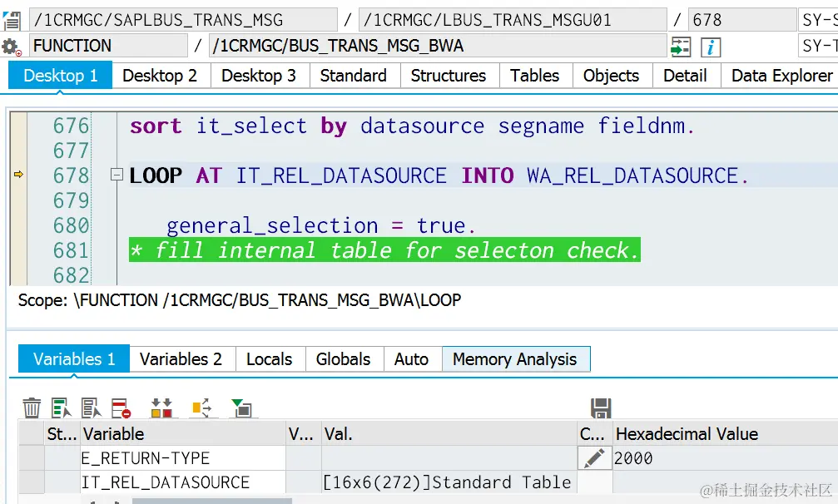Click the hexadecimal value 2000
The width and height of the screenshot is (838, 504).
633,458
